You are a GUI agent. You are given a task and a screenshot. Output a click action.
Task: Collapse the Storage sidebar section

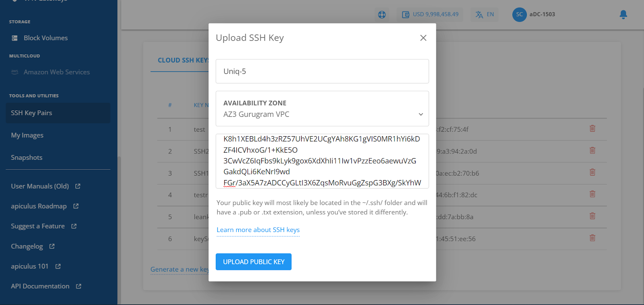click(19, 22)
